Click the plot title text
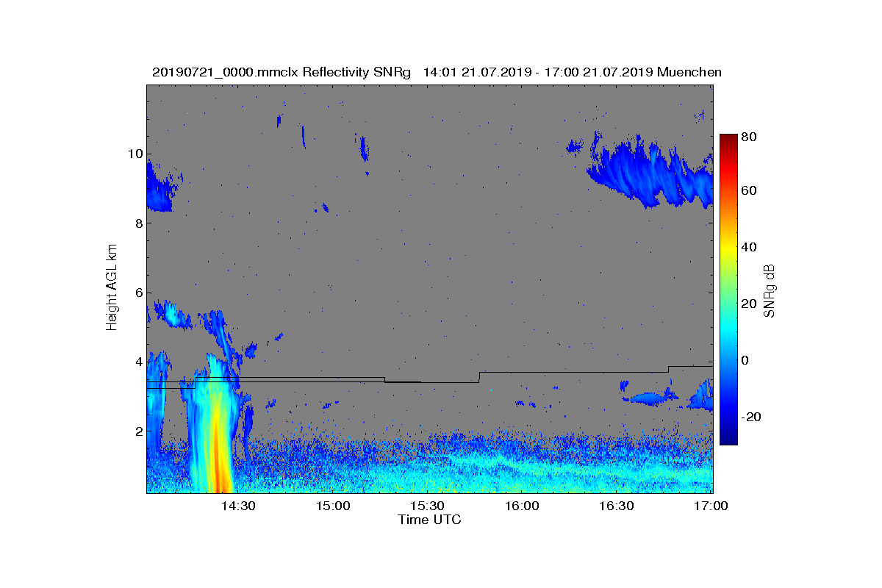Image resolution: width=882 pixels, height=588 pixels. point(437,72)
